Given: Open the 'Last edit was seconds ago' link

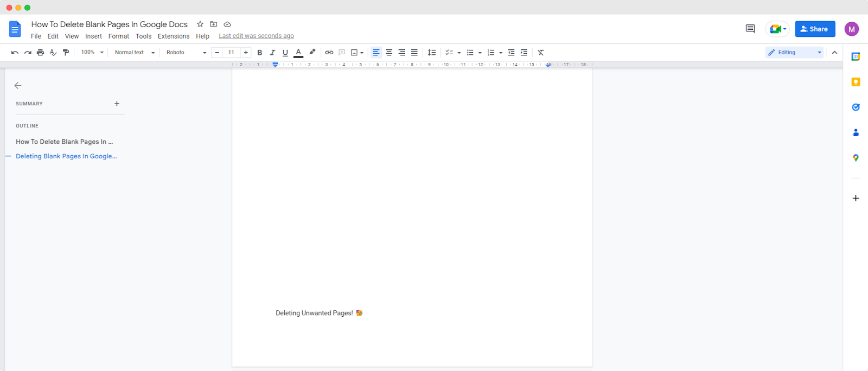Looking at the screenshot, I should [256, 36].
